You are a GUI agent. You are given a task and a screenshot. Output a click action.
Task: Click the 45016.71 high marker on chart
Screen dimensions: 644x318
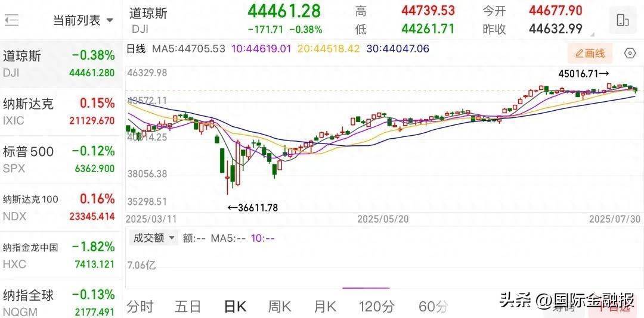583,74
